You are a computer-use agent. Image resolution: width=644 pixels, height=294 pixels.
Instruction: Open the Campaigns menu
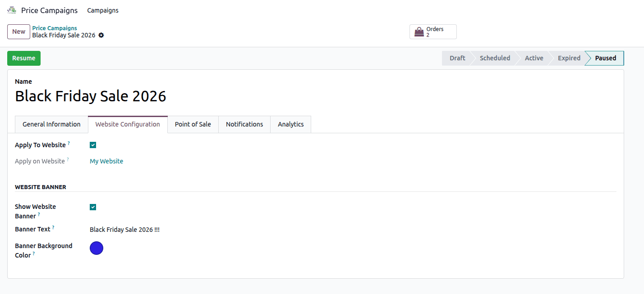pos(103,10)
